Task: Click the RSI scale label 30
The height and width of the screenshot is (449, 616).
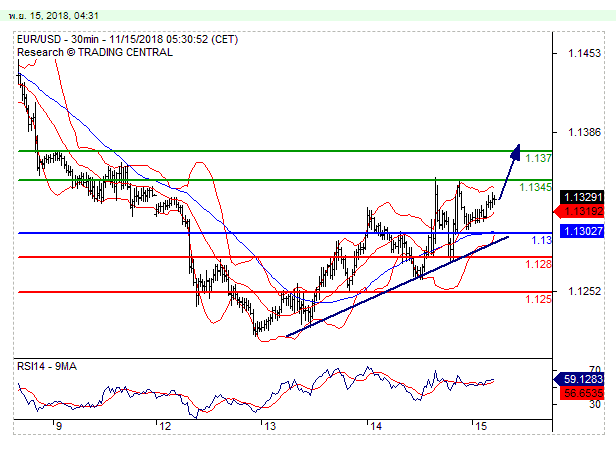Action: pos(595,404)
